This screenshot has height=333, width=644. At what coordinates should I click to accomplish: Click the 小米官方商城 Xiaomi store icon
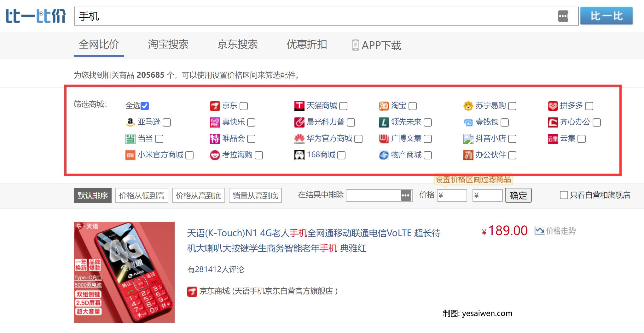click(130, 155)
